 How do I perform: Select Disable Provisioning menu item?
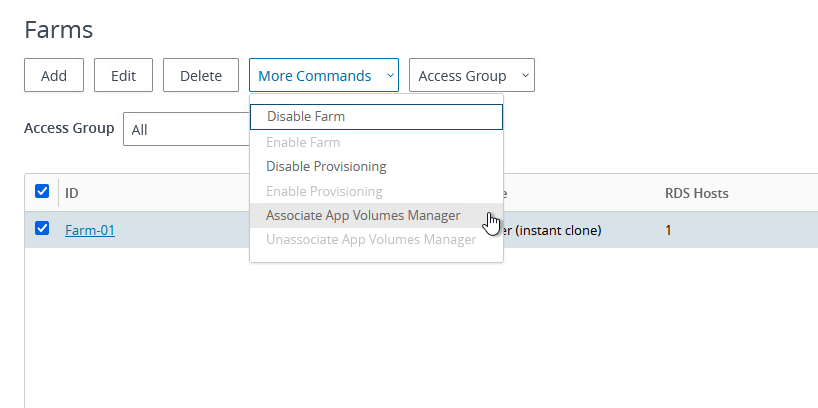pyautogui.click(x=326, y=167)
